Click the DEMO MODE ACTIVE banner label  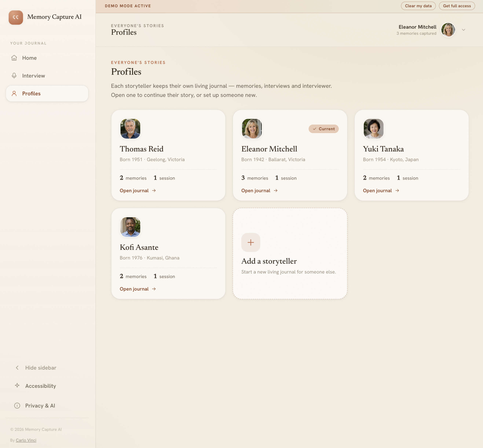[128, 6]
